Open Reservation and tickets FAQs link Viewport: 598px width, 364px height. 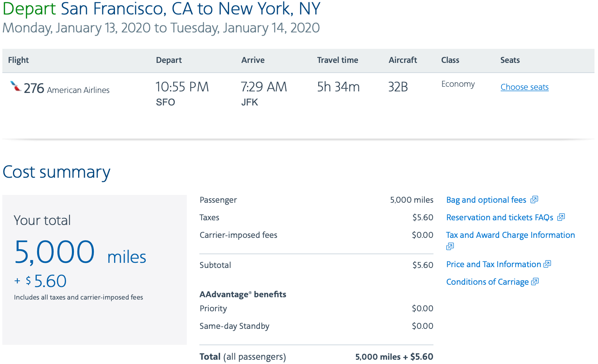[x=500, y=218]
